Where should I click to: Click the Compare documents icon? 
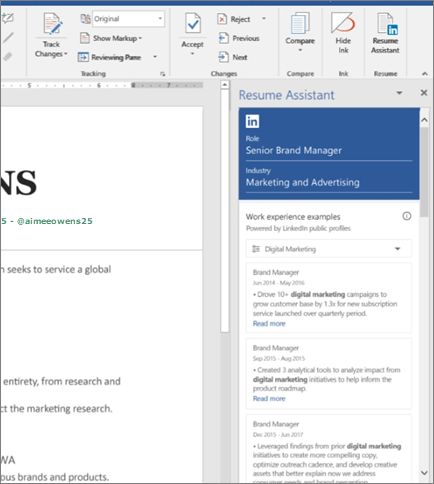pos(300,23)
